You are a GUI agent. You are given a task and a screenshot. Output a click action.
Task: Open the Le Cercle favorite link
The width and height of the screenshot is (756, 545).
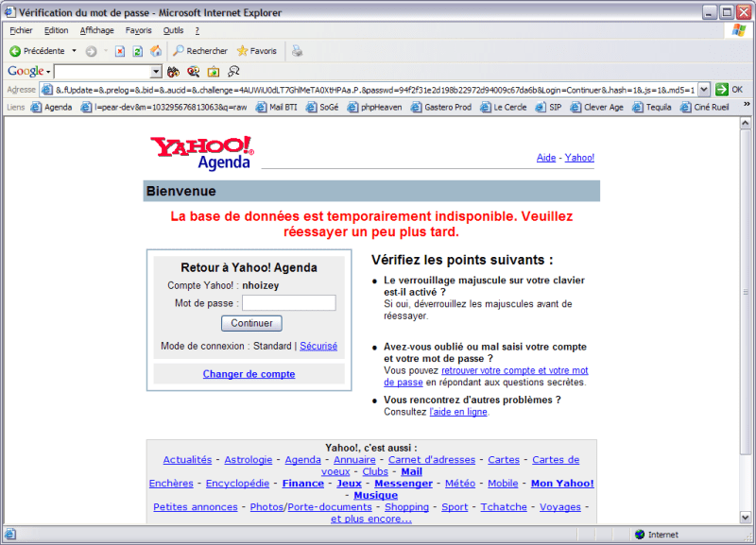point(504,108)
